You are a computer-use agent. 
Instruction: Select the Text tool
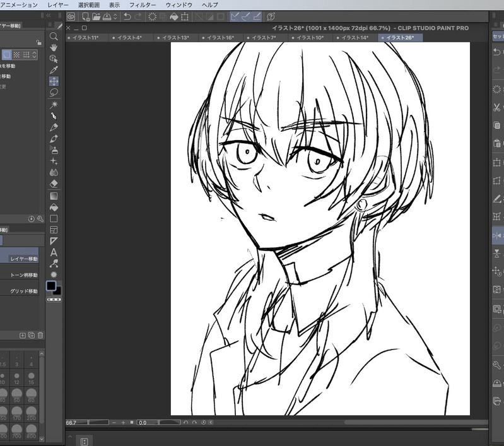(x=54, y=252)
